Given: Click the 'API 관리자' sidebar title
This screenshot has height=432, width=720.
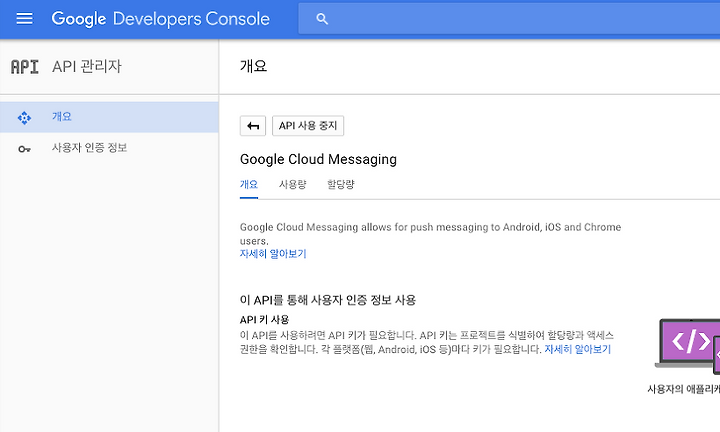Looking at the screenshot, I should (x=87, y=67).
